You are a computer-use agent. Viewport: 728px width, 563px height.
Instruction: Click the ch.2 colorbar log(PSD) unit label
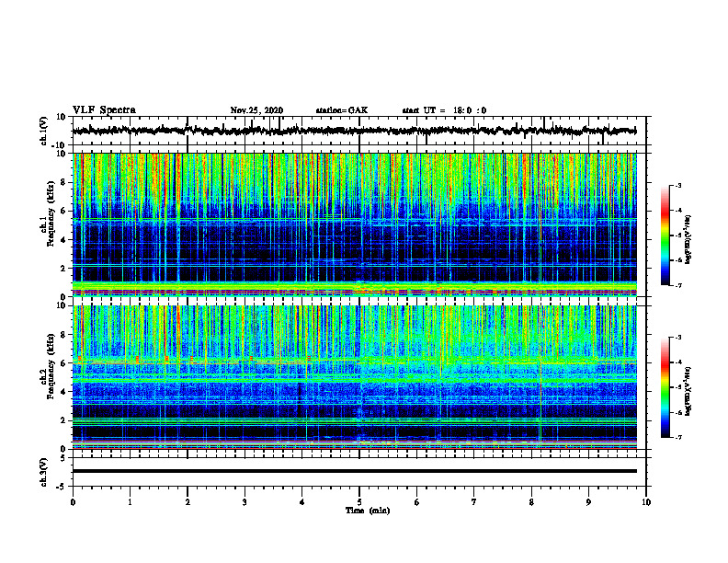688,391
